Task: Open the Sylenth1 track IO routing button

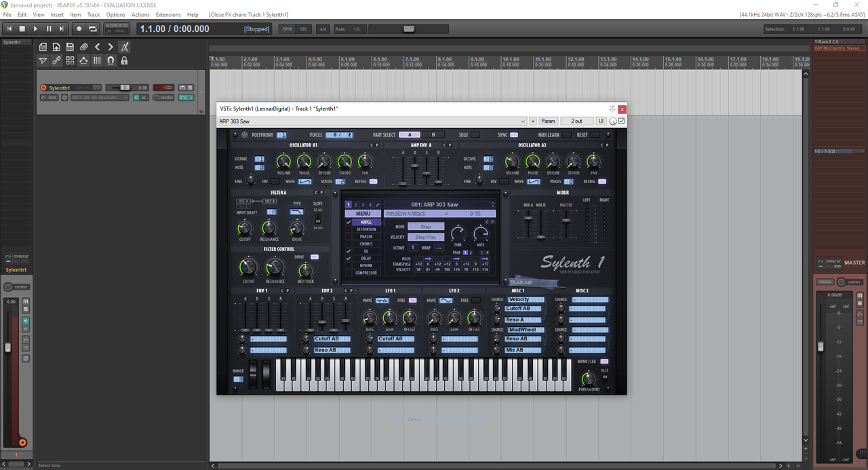Action: point(97,87)
